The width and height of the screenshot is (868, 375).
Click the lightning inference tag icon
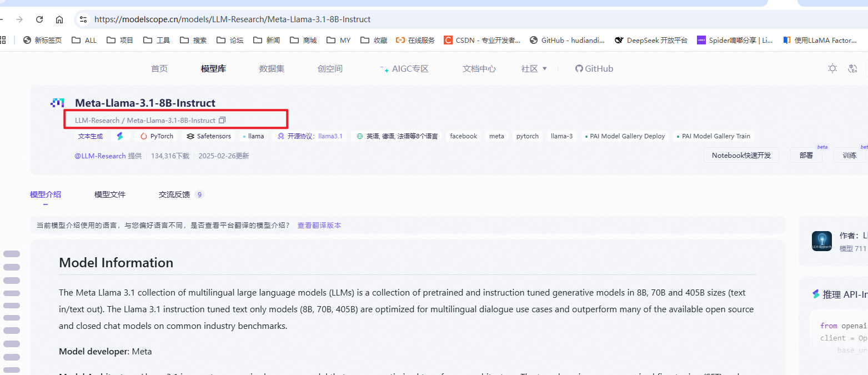(120, 136)
